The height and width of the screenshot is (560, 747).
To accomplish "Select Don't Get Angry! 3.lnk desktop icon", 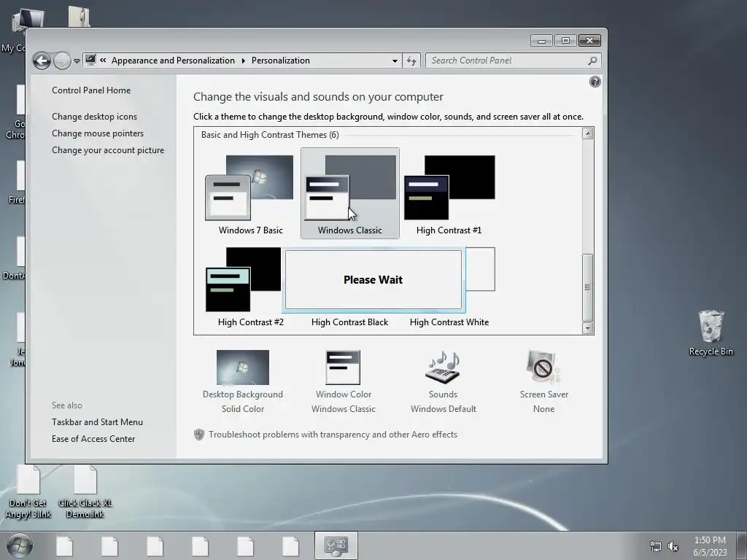I will point(28,493).
